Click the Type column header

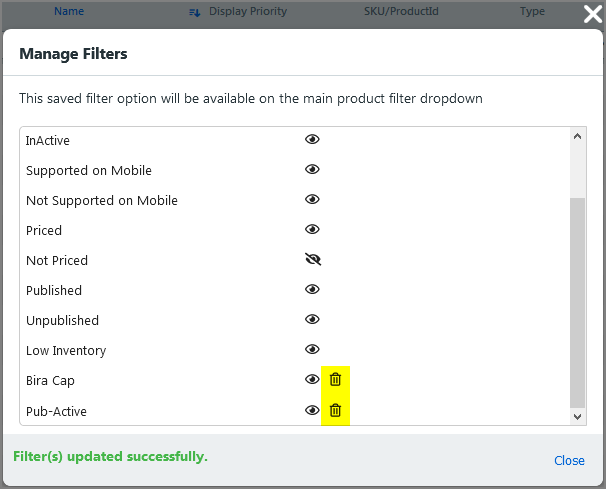tap(532, 12)
